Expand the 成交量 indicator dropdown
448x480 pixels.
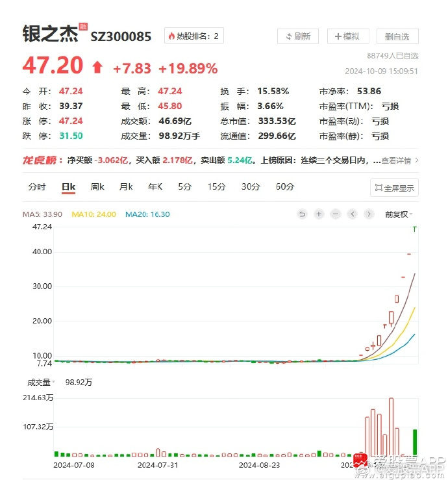click(x=41, y=382)
